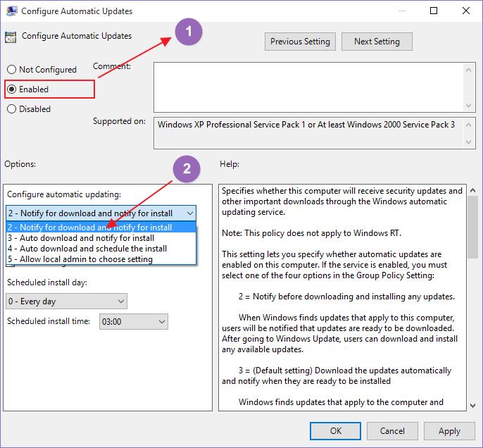Open the Scheduled install time dropdown

coord(134,322)
